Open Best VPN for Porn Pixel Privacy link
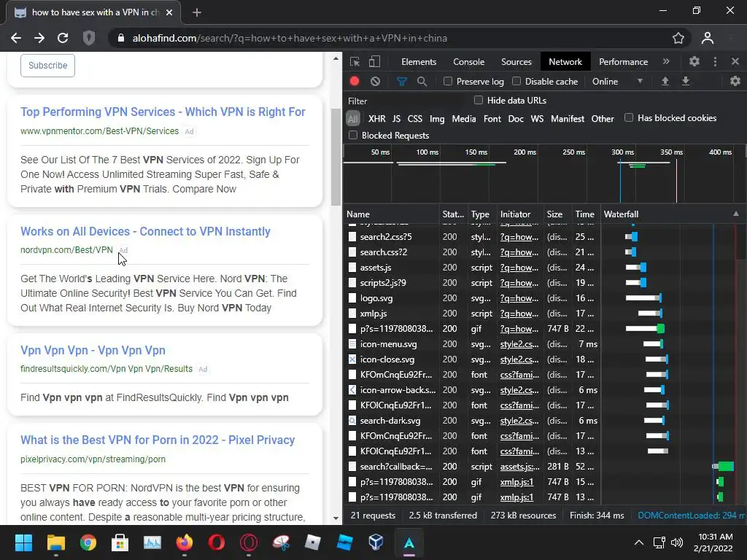This screenshot has height=560, width=747. [x=158, y=440]
